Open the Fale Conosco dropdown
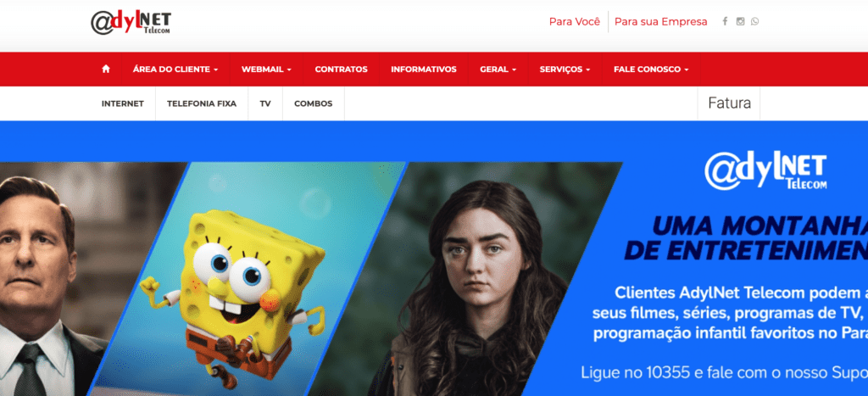Image resolution: width=868 pixels, height=396 pixels. 651,70
